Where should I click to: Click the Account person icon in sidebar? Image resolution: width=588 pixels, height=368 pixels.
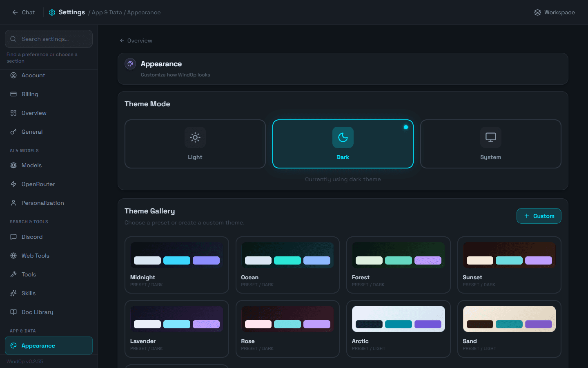tap(13, 75)
